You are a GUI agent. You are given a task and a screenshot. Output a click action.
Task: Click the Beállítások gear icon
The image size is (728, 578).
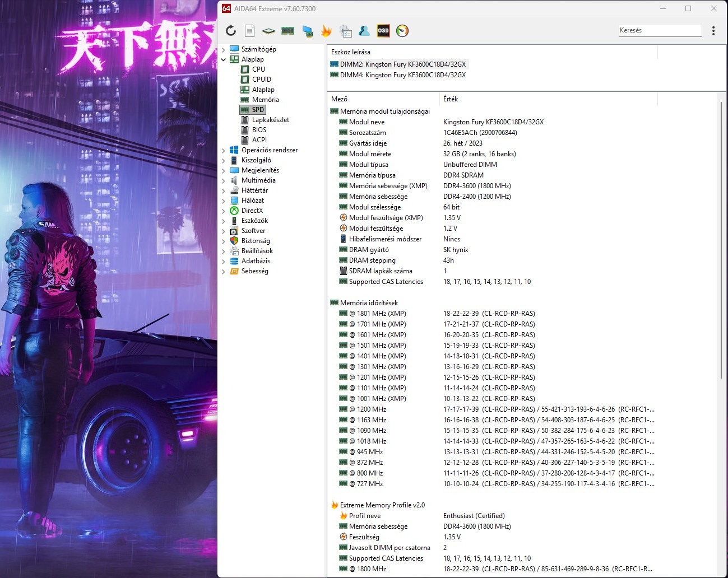pyautogui.click(x=234, y=251)
